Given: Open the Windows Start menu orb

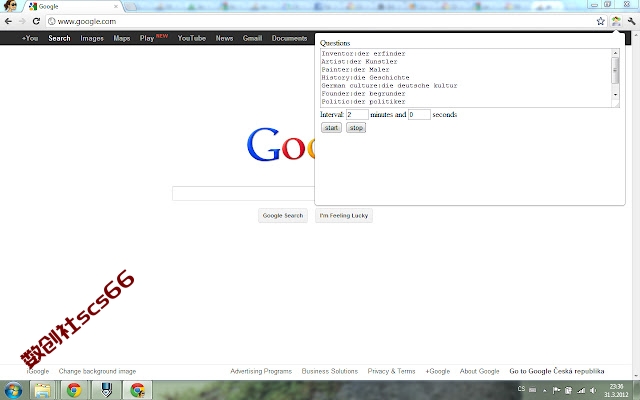Looking at the screenshot, I should click(x=13, y=390).
